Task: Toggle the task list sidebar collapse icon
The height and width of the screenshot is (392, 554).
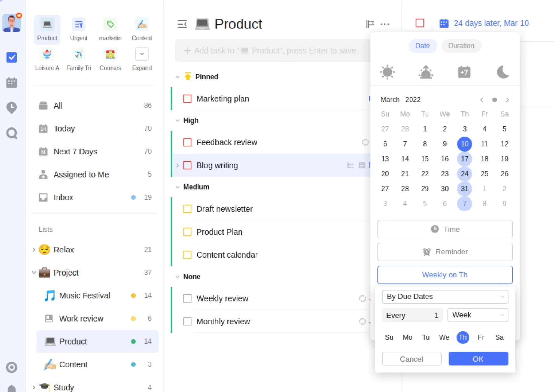Action: coord(182,24)
